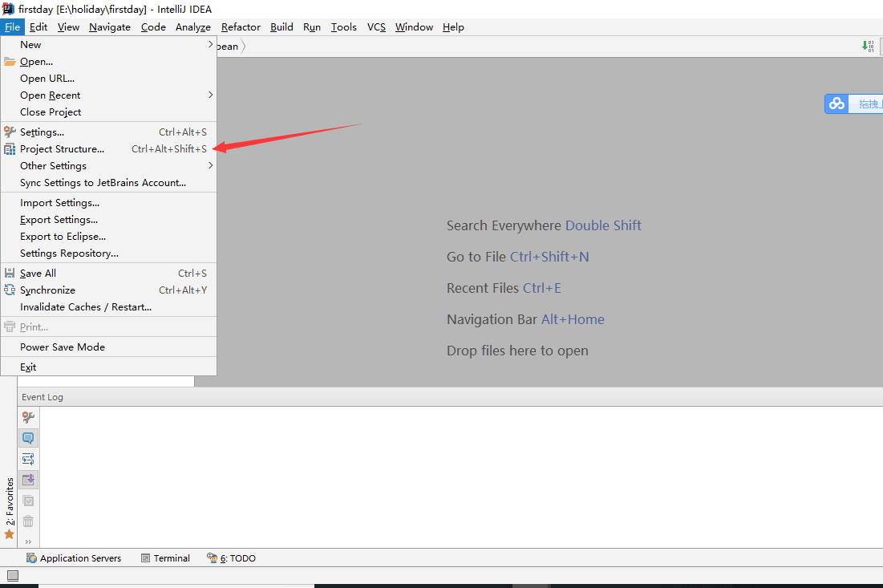Open the Terminal tool window
Image resolution: width=883 pixels, height=588 pixels.
(x=165, y=558)
